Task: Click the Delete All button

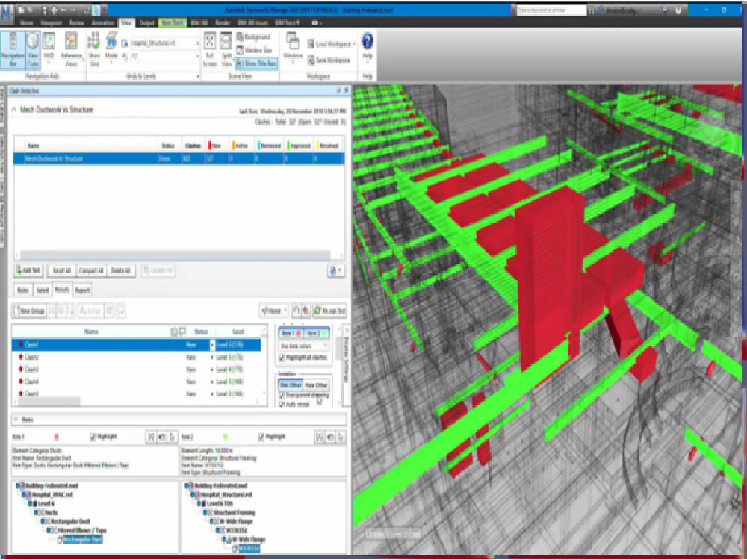Action: pos(120,270)
